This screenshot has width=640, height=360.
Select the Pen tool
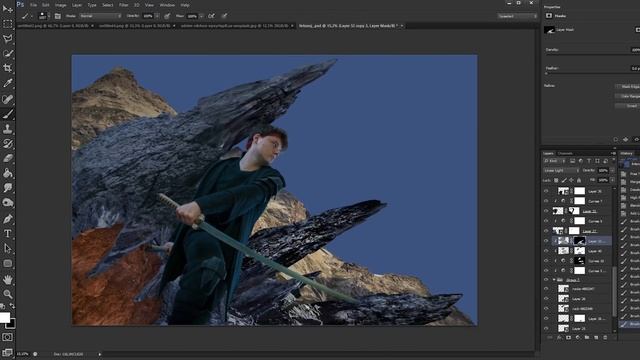click(x=7, y=219)
